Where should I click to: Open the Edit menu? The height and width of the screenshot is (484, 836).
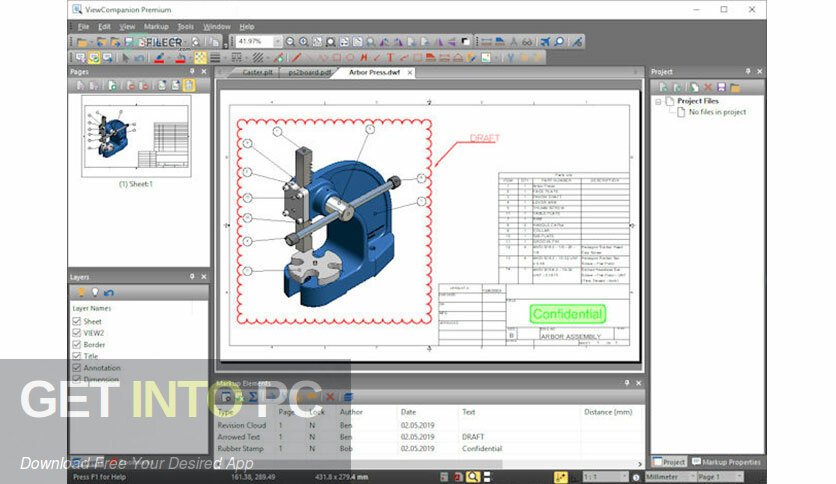104,27
